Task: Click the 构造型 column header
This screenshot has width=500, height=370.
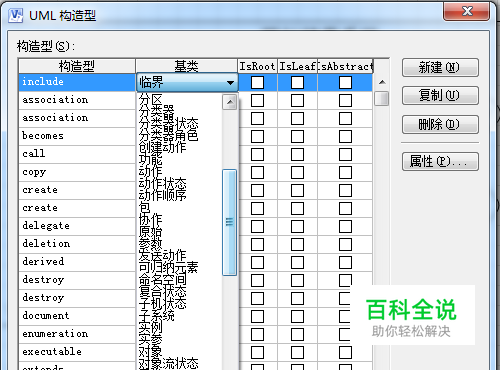Action: pos(77,66)
